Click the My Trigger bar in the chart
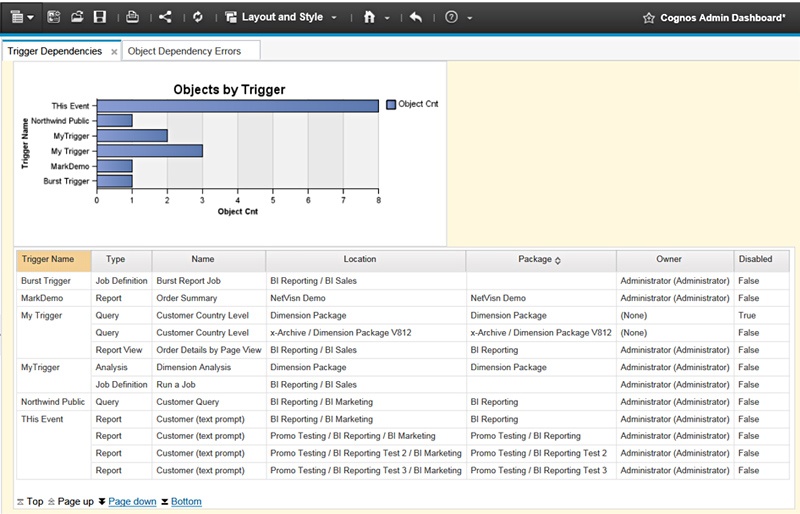The height and width of the screenshot is (514, 800). tap(149, 151)
